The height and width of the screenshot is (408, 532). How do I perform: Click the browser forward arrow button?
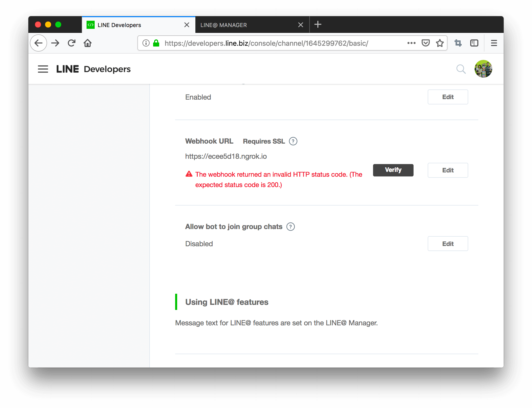click(x=55, y=43)
